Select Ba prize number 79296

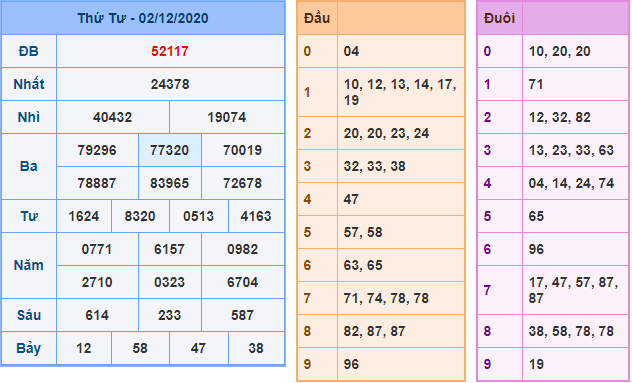(97, 150)
